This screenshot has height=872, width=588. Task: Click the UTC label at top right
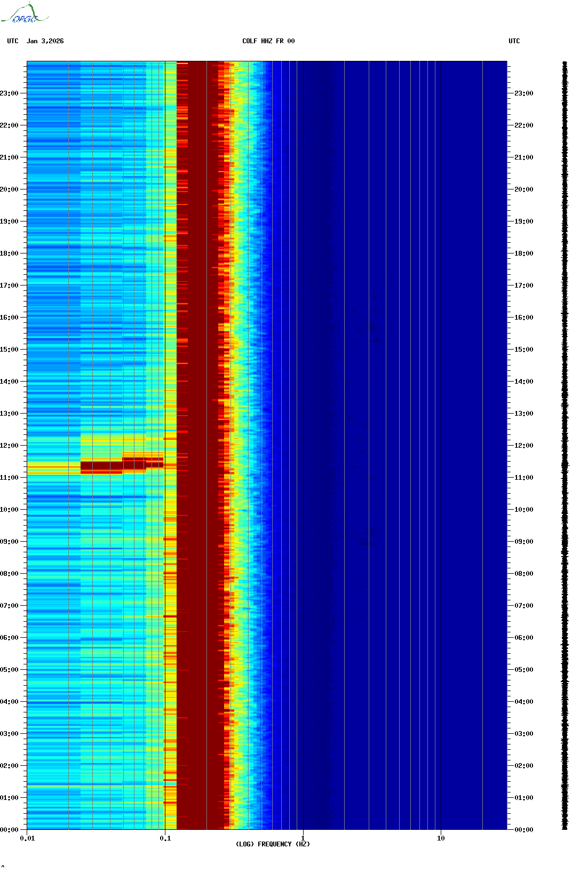pos(514,41)
